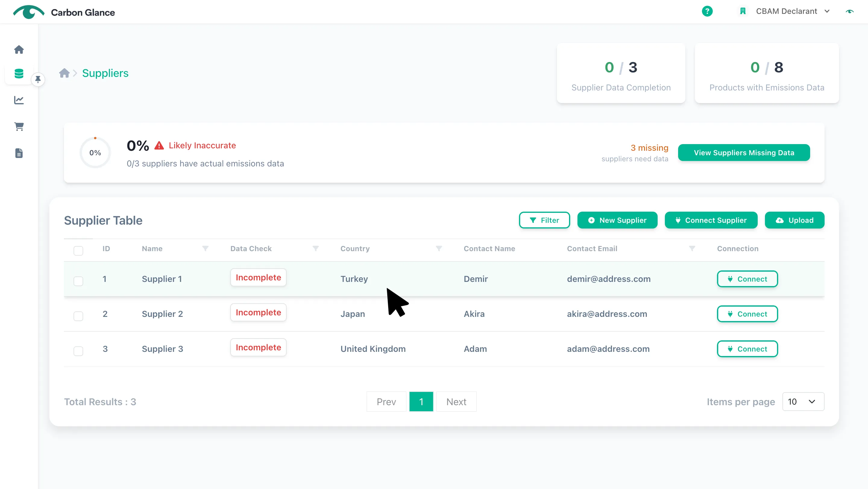
Task: Click the red warning triangle icon
Action: tap(159, 146)
